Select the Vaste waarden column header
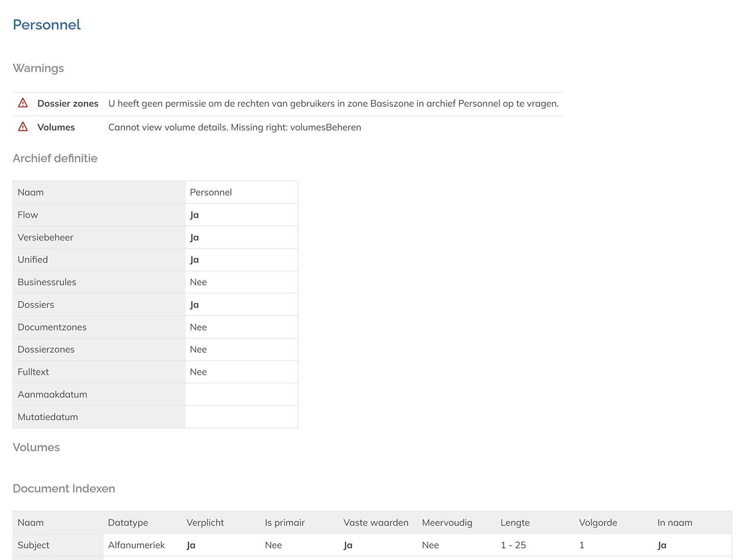Viewport: 735px width, 560px height. (376, 523)
